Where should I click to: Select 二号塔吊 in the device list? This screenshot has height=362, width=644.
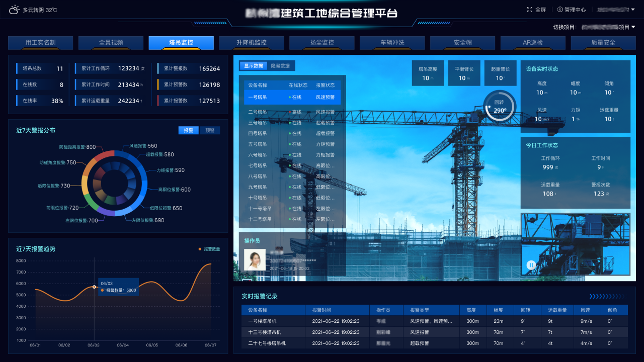pos(258,112)
